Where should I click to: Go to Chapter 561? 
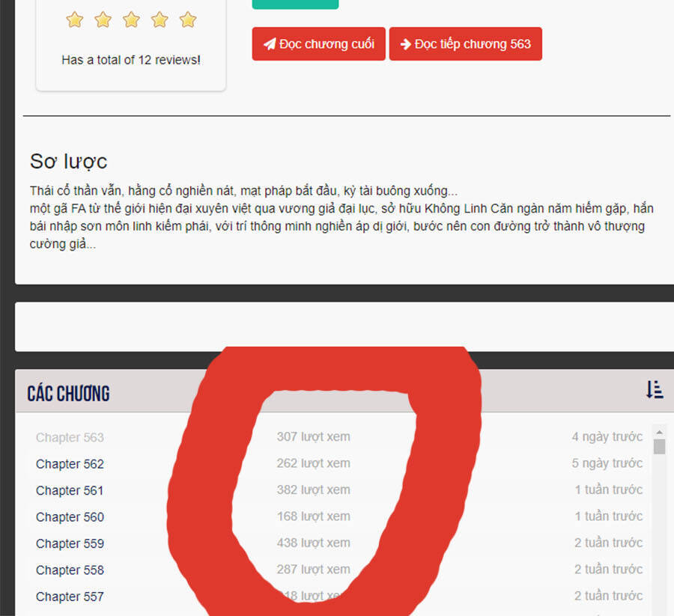point(70,491)
